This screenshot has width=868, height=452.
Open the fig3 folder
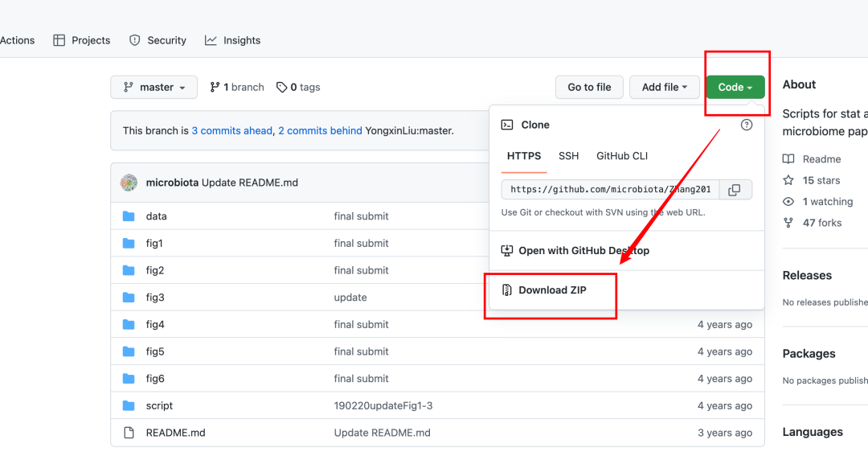[155, 298]
